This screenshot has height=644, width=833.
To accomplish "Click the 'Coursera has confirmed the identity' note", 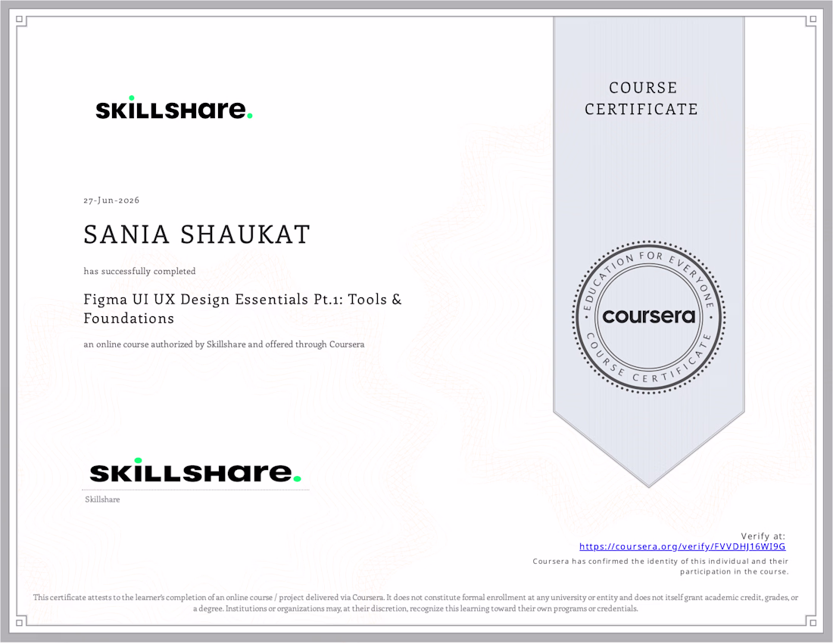I will (x=660, y=567).
